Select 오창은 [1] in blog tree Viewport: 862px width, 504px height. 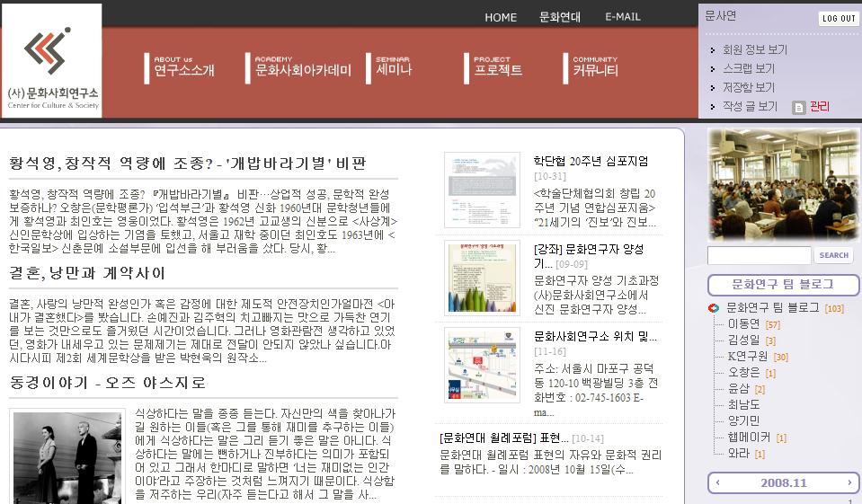751,373
